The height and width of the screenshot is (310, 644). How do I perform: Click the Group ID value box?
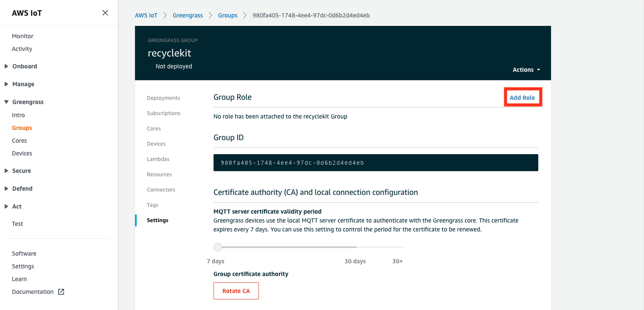376,163
